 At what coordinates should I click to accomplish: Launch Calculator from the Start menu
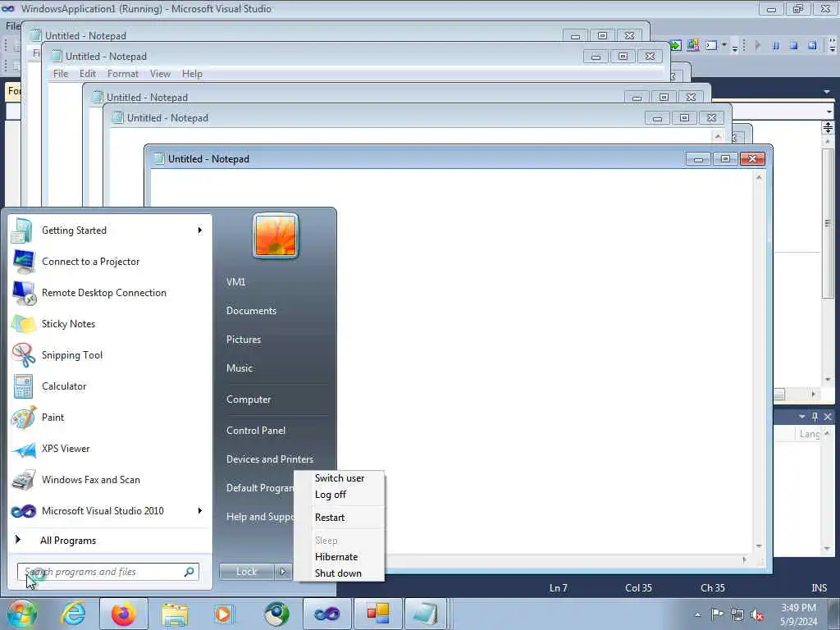tap(111, 386)
